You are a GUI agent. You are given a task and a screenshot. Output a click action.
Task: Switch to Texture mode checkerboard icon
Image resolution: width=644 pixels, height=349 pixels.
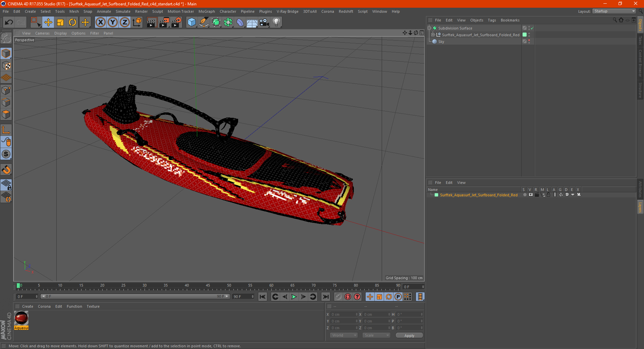click(x=6, y=66)
